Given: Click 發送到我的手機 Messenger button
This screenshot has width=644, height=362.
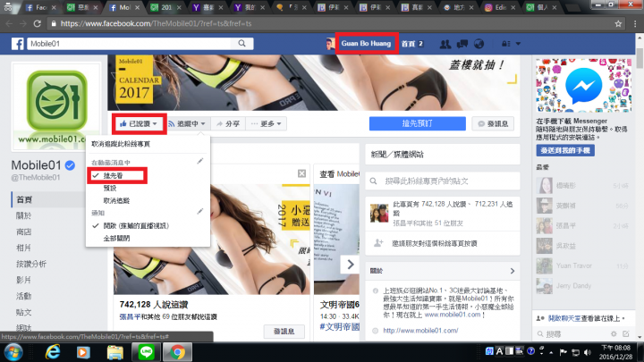Looking at the screenshot, I should 565,151.
